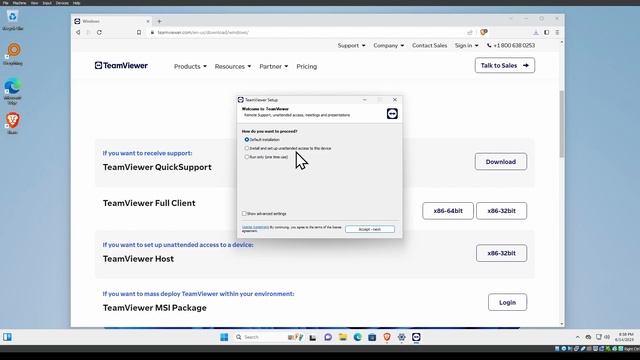Open the VM Help menu
Screen dimensions: 640x360
click(x=76, y=3)
